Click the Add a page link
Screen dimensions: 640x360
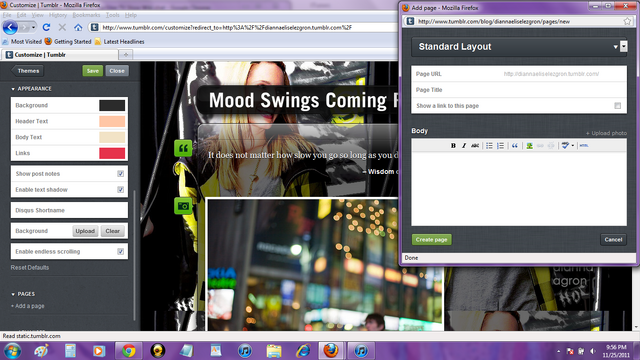click(27, 306)
